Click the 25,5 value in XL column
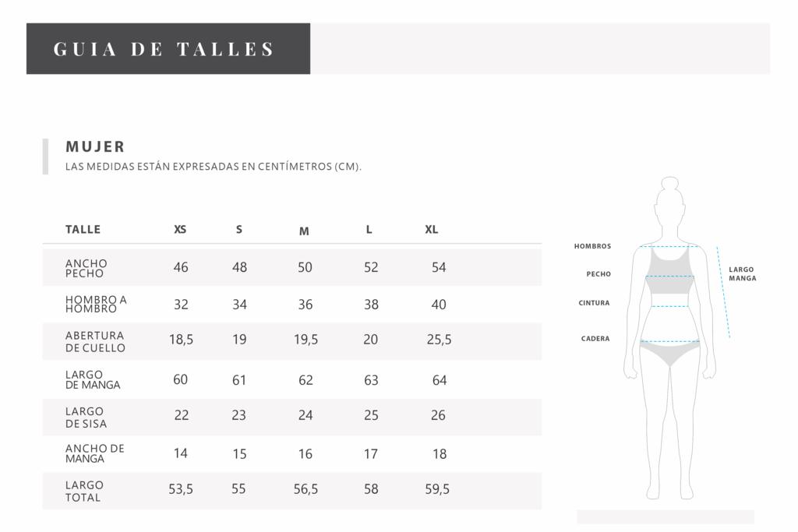Viewport: 798px width, 532px height. [x=440, y=340]
